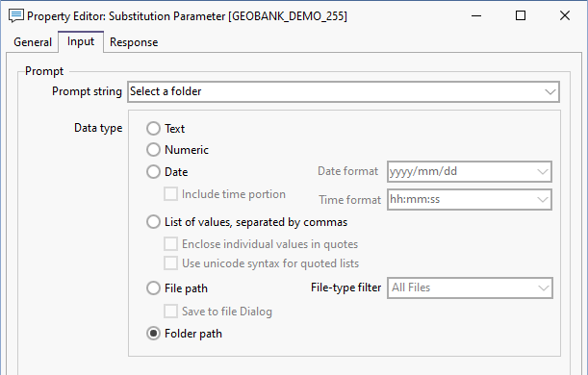Select the Input tab

pos(81,41)
